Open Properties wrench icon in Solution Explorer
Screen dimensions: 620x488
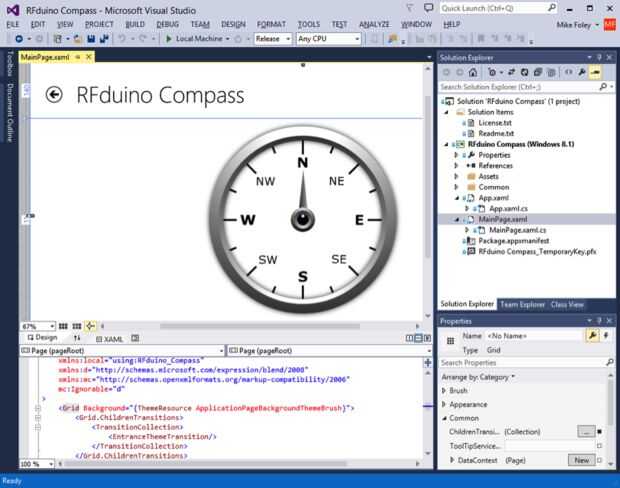pos(582,72)
